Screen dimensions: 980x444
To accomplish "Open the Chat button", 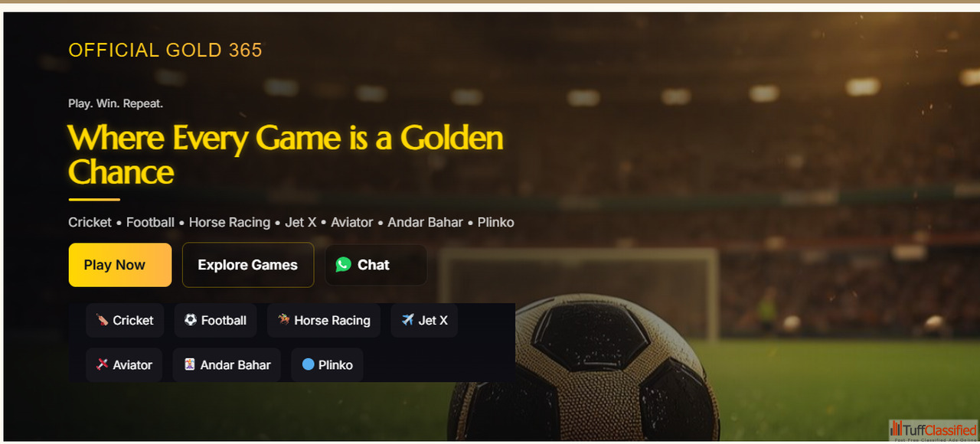I will (376, 265).
